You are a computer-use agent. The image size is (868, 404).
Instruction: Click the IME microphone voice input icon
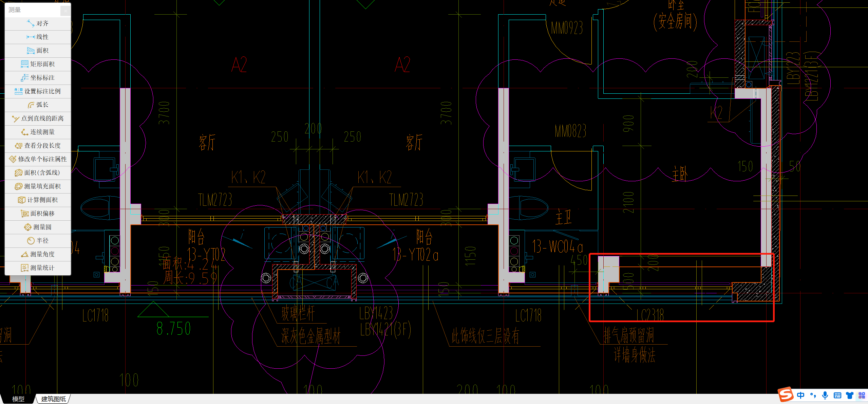[x=825, y=395]
